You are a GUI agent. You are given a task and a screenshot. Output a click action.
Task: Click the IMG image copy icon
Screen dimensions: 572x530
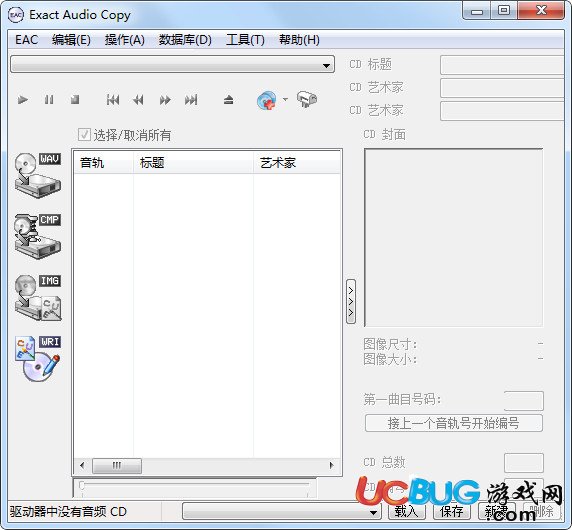pos(38,298)
